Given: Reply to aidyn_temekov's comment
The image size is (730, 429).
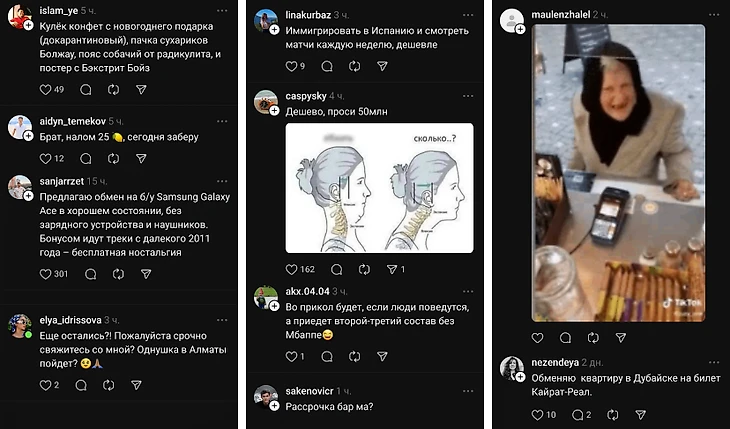Looking at the screenshot, I should click(x=86, y=158).
